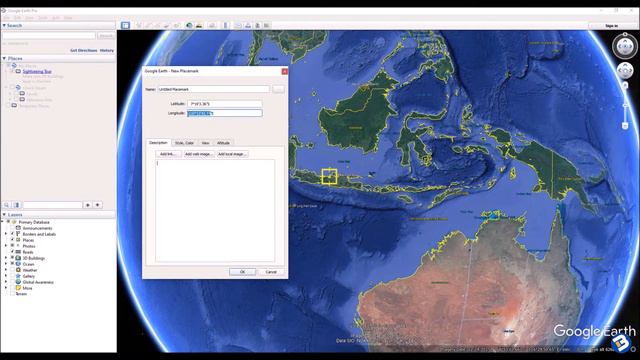Open the File menu
The image size is (640, 360).
point(7,18)
